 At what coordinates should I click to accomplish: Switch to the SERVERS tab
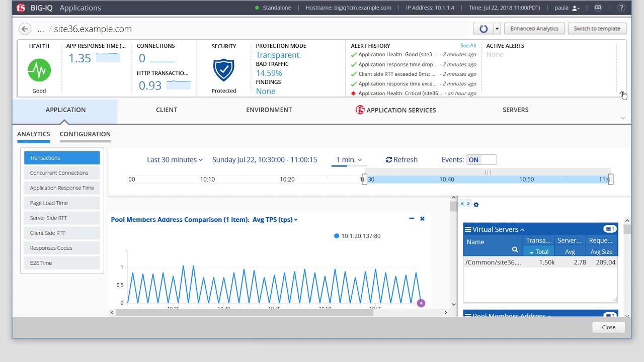515,110
